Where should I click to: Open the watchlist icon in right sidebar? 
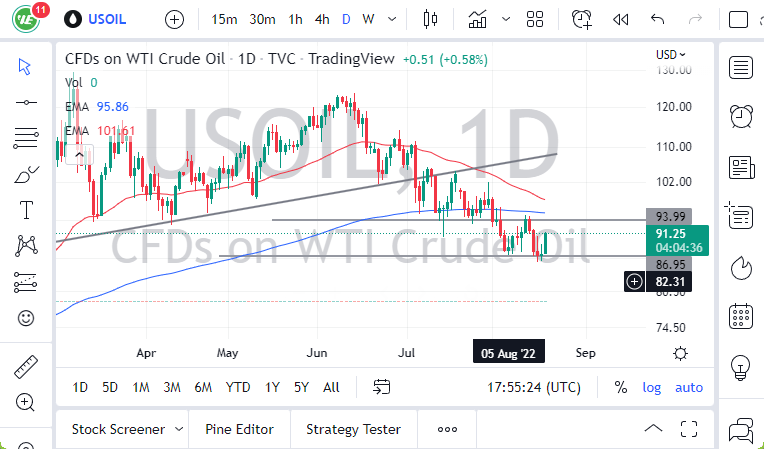[x=741, y=67]
